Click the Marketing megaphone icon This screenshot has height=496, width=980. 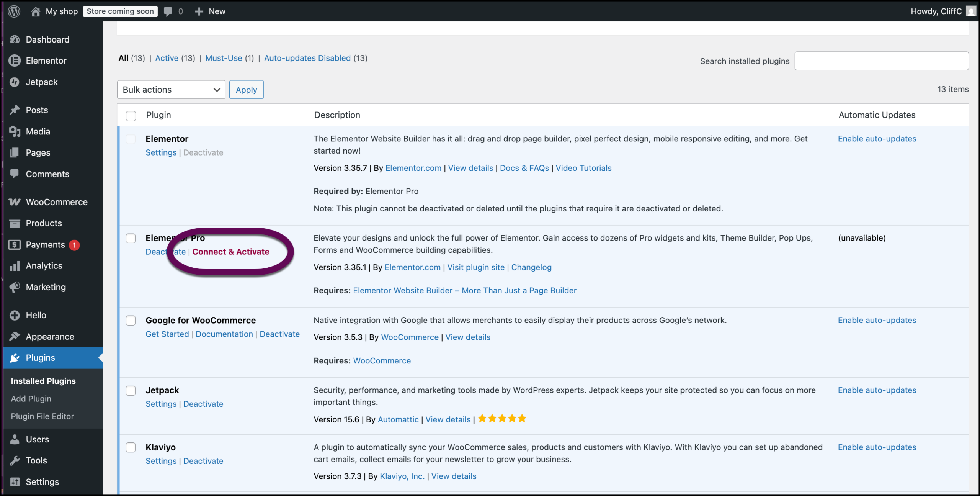point(15,287)
